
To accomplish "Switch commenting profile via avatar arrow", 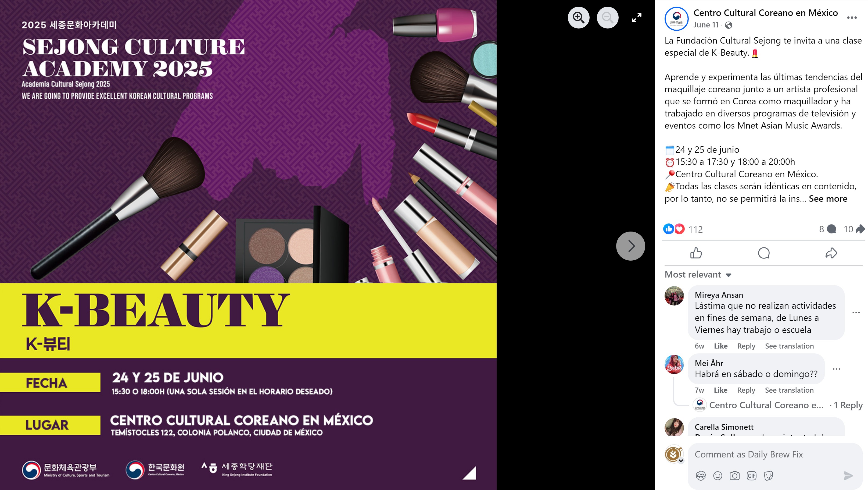I will [681, 460].
